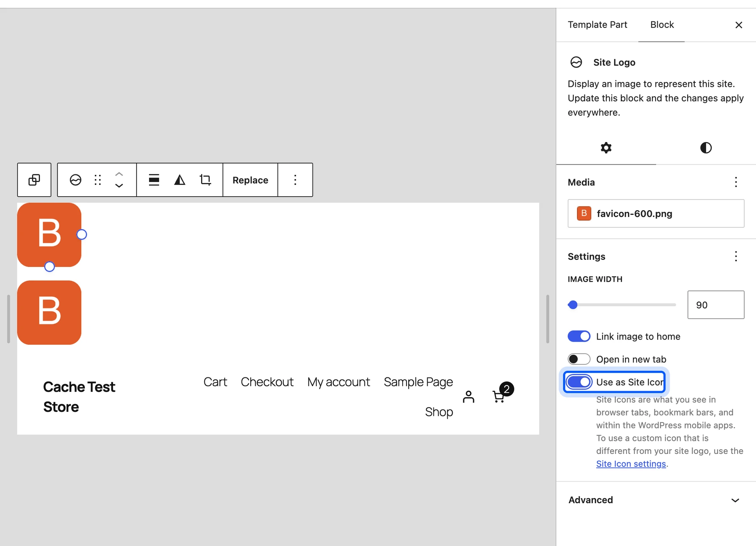Click the Site Logo block type icon in toolbar
The width and height of the screenshot is (756, 546).
coord(76,180)
